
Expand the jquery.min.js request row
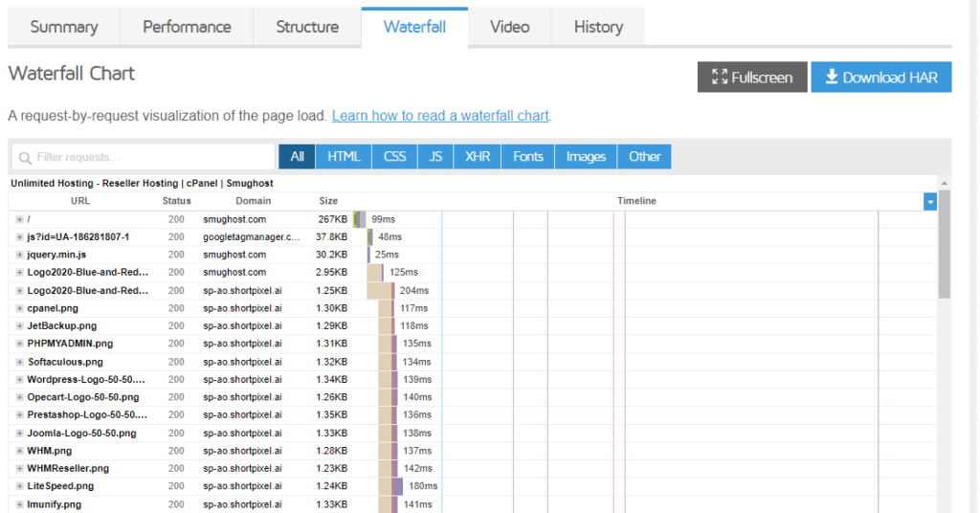tap(19, 255)
